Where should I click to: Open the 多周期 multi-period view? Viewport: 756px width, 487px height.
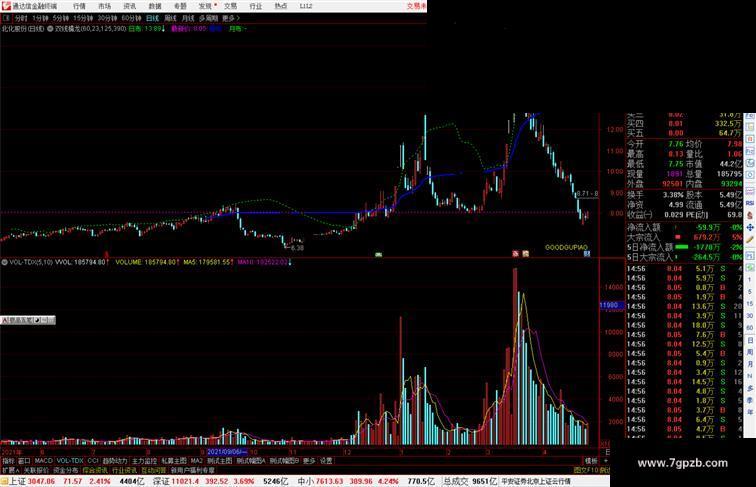coord(208,18)
